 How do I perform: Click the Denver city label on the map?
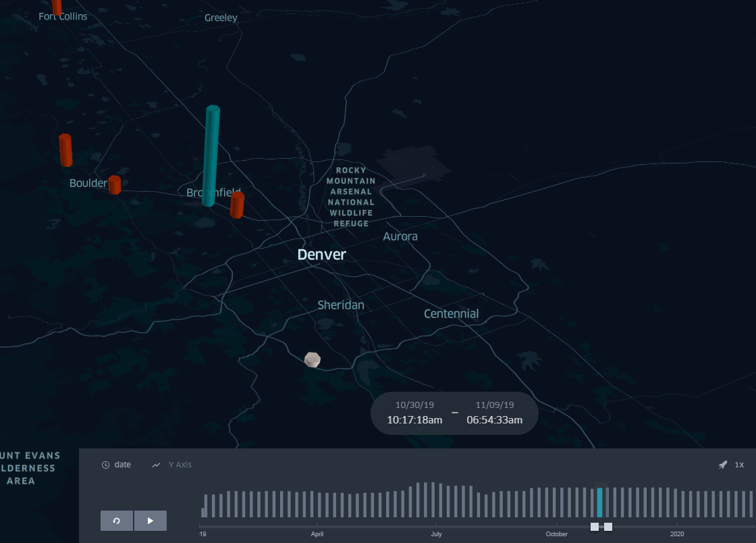321,255
